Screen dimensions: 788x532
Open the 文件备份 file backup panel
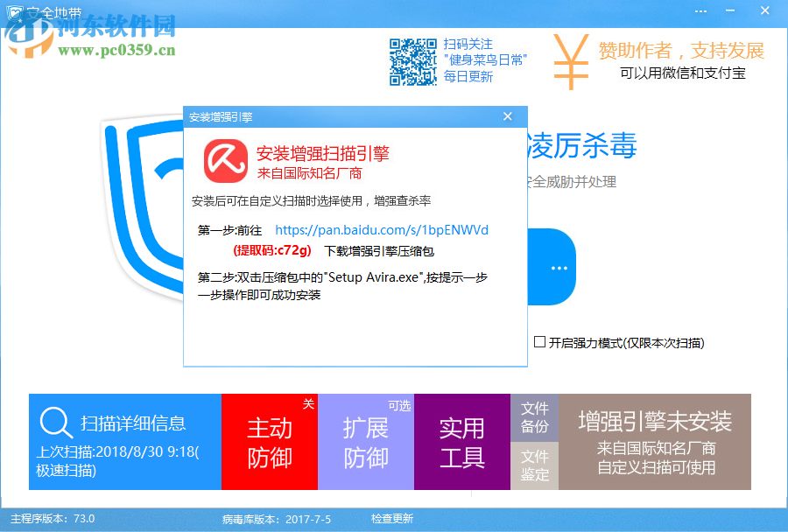535,417
